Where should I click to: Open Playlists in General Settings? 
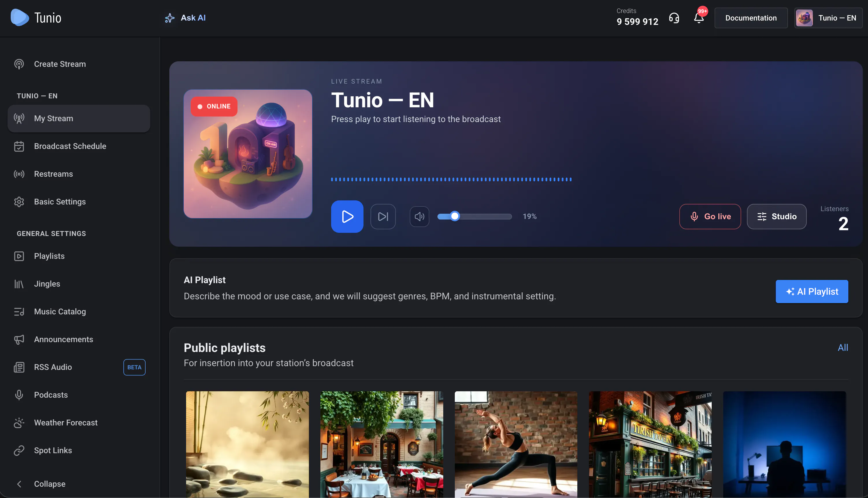pyautogui.click(x=79, y=256)
